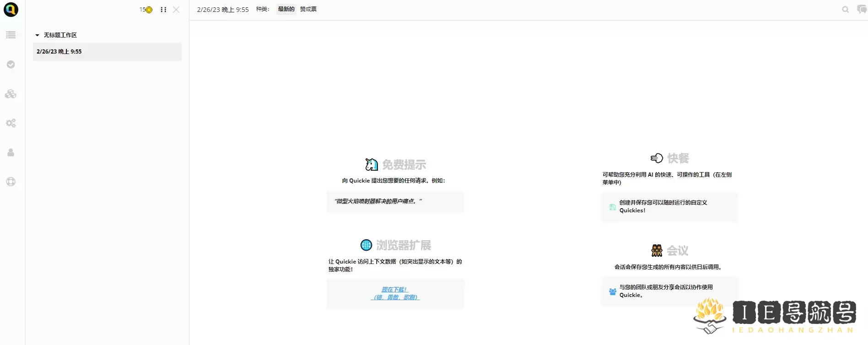
Task: Open the six-dot grid menu icon
Action: pyautogui.click(x=163, y=10)
